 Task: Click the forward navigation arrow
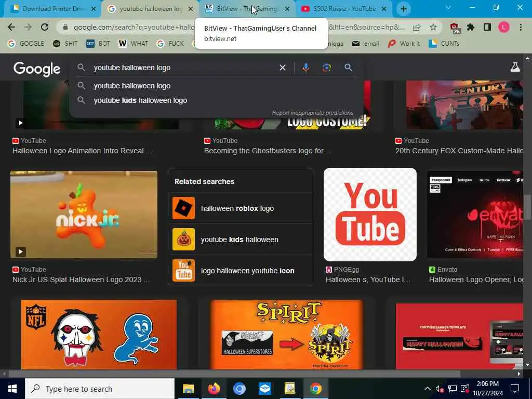(28, 27)
